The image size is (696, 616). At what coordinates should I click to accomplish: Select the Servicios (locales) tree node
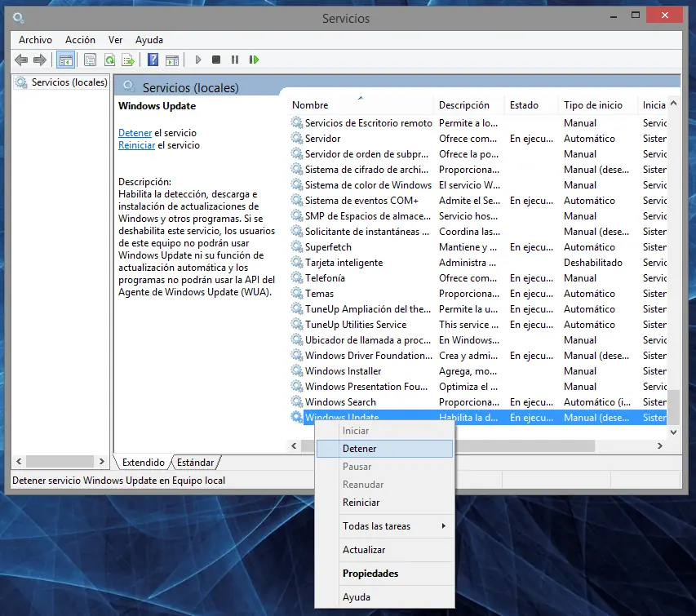point(61,82)
